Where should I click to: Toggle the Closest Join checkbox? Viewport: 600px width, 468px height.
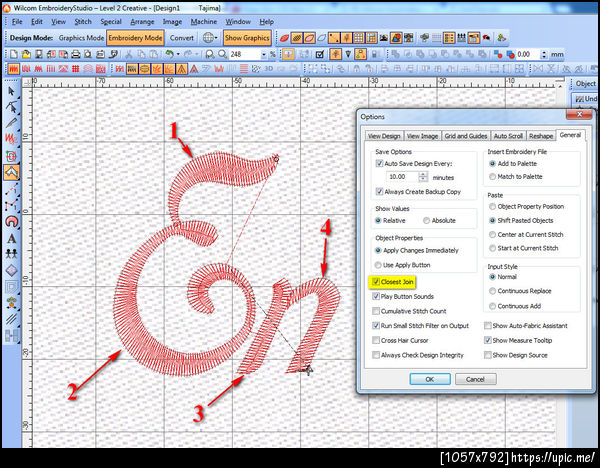coord(376,282)
